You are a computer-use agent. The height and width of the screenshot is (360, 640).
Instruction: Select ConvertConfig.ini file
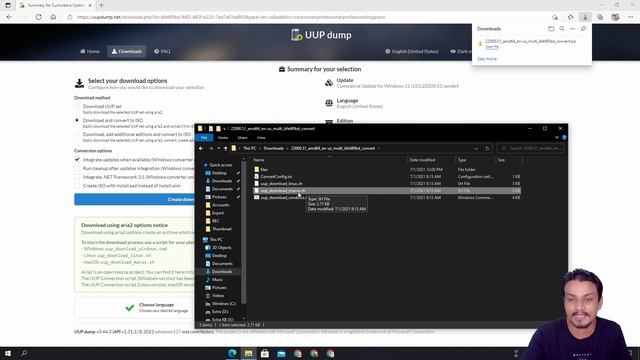[276, 177]
